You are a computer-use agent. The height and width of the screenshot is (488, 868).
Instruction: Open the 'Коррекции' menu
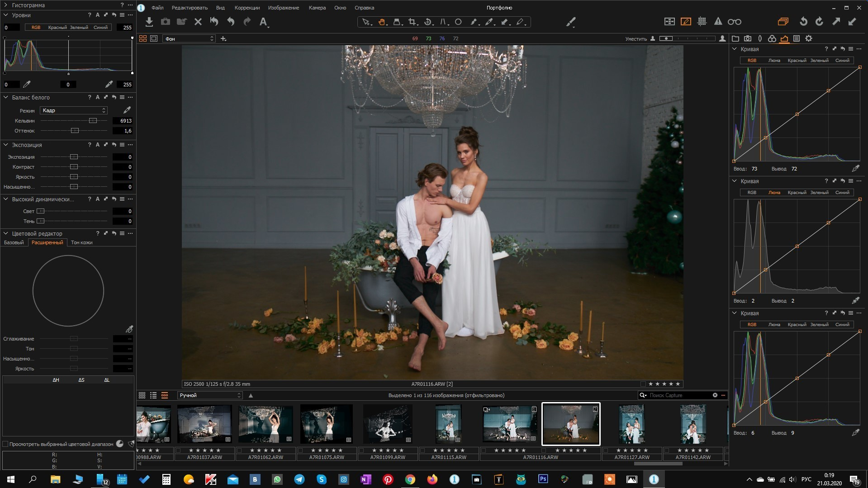[247, 8]
